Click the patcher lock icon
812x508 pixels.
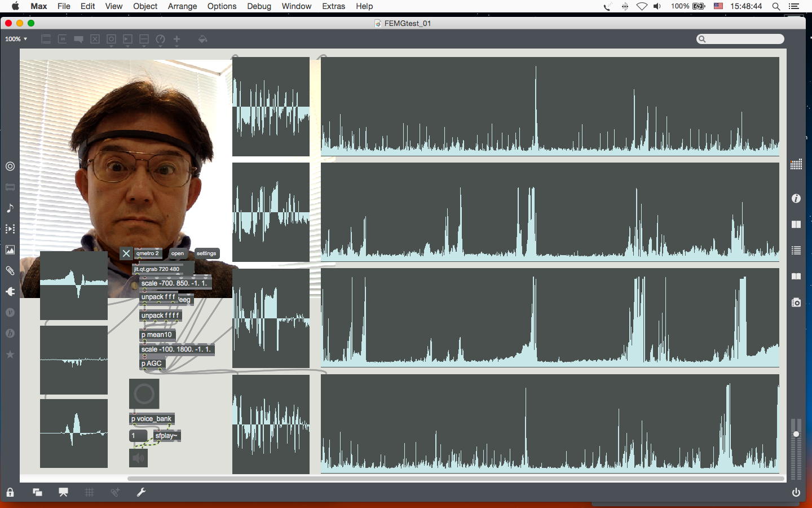point(10,492)
